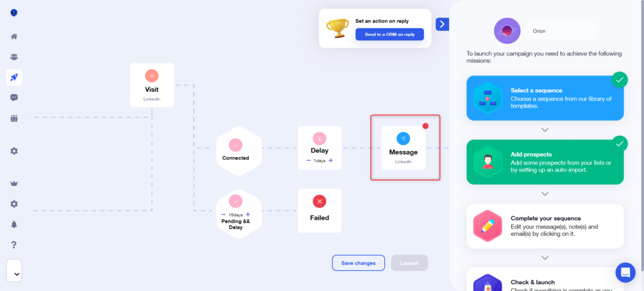Viewport: 644px width, 291px height.
Task: Decrease Delay days with minus button
Action: point(308,161)
